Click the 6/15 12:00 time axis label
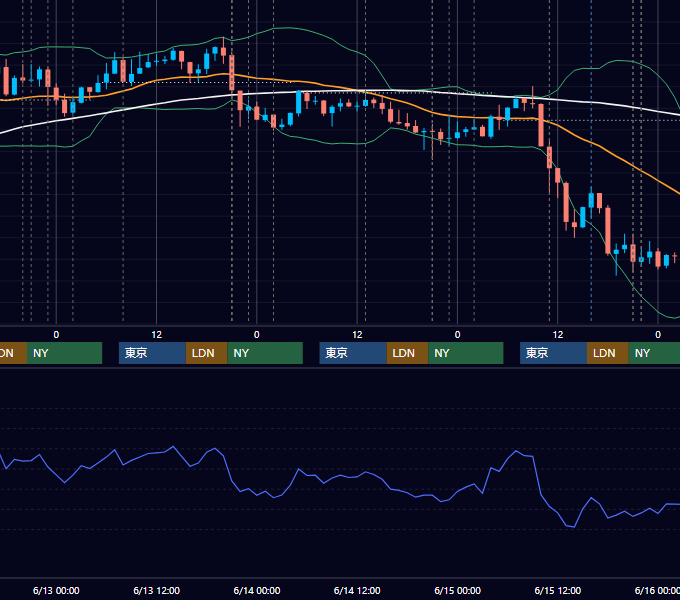Screen dimensions: 680x600 558,590
